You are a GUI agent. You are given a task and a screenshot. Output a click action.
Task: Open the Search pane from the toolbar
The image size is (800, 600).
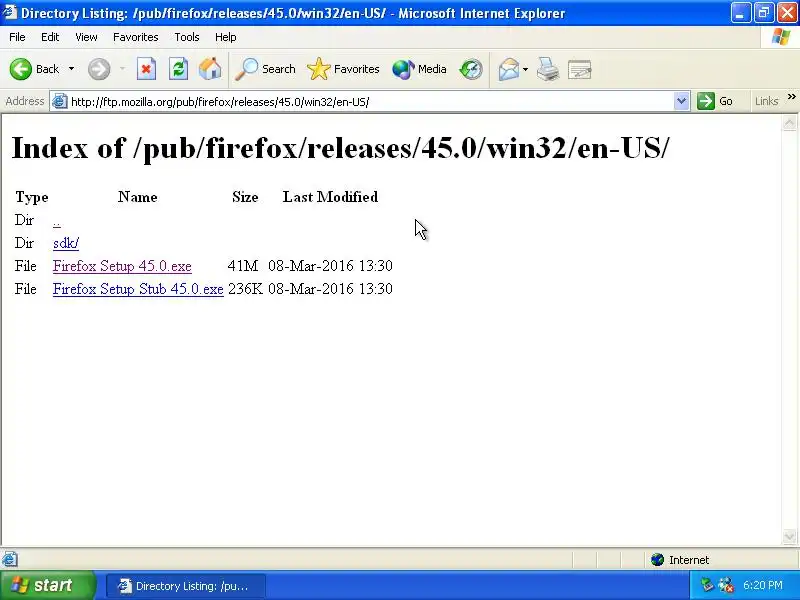tap(265, 69)
